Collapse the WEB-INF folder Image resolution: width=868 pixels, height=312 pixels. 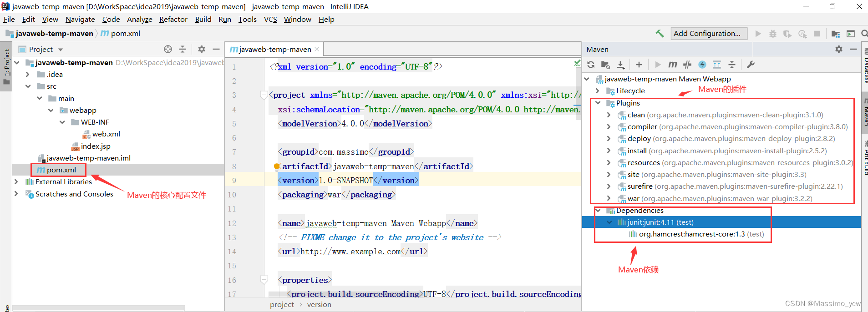(62, 122)
